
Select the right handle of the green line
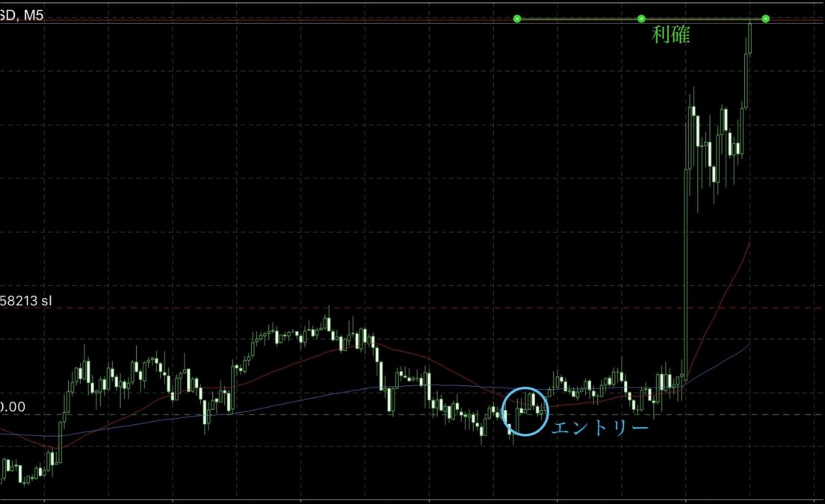point(766,19)
